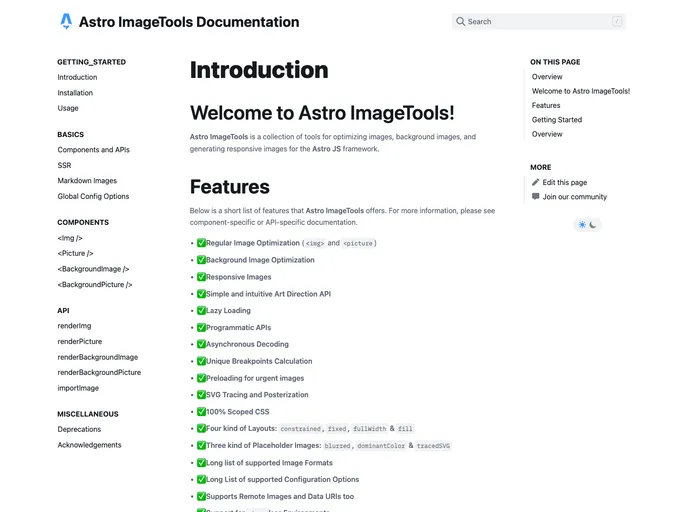Image resolution: width=688 pixels, height=512 pixels.
Task: Open the Installation page
Action: point(75,93)
